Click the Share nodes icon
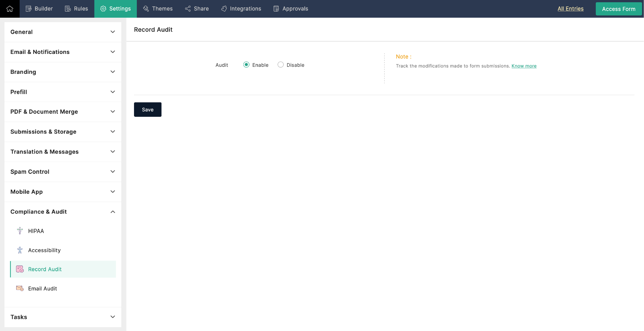This screenshot has width=644, height=331. (188, 9)
